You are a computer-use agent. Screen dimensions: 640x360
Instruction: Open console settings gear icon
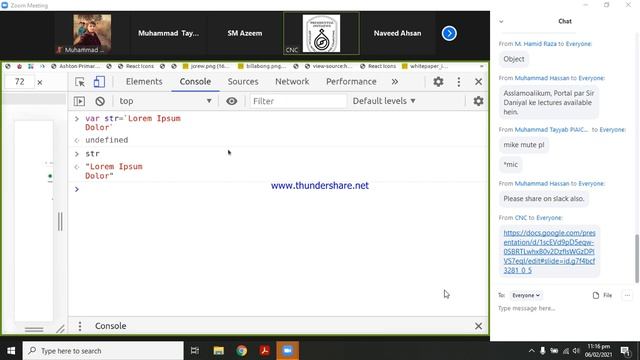478,101
